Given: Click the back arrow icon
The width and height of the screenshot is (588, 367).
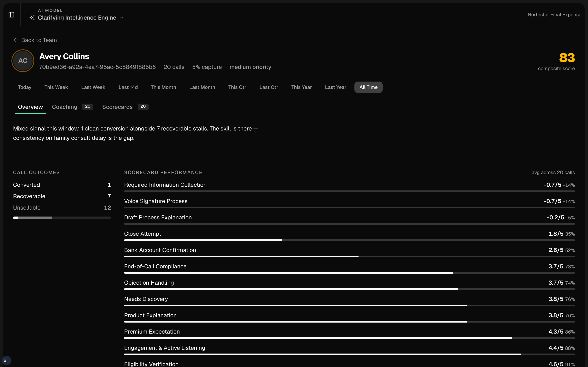Looking at the screenshot, I should click(x=16, y=40).
